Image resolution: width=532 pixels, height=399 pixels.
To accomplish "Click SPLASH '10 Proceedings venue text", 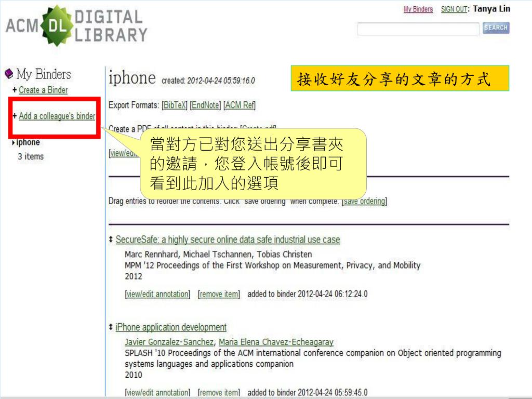I will pyautogui.click(x=313, y=358).
